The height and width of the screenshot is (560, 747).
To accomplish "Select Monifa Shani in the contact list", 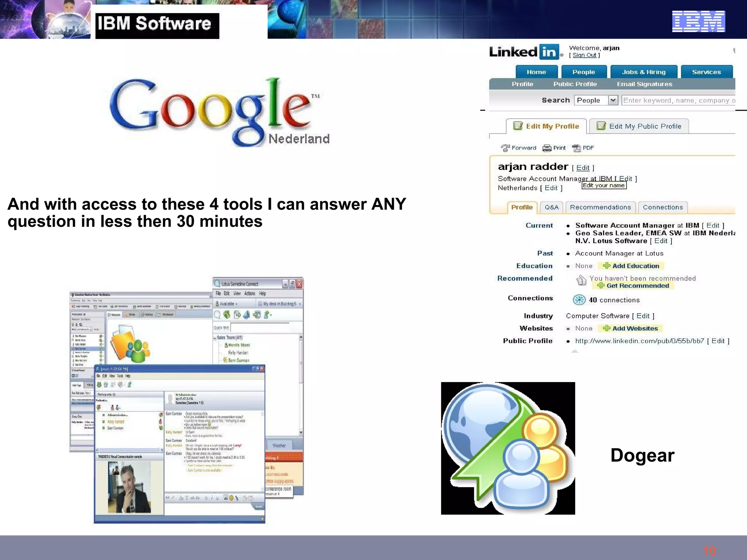I will 239,345.
